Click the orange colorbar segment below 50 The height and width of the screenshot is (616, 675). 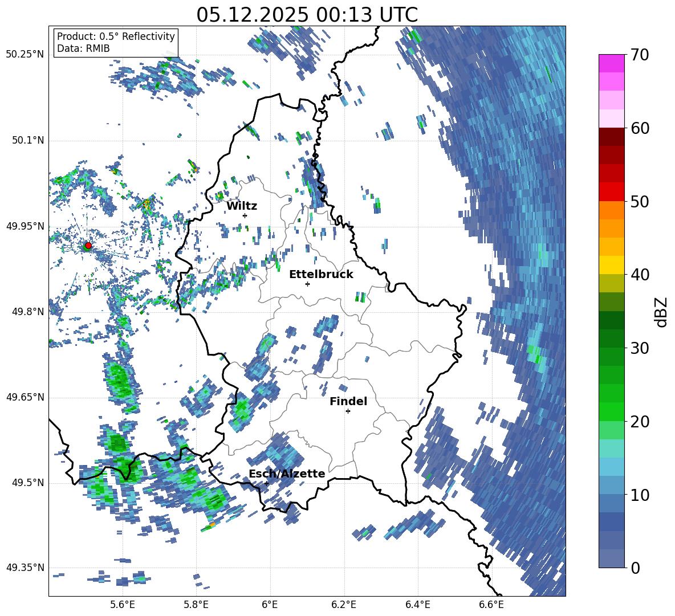pos(611,210)
